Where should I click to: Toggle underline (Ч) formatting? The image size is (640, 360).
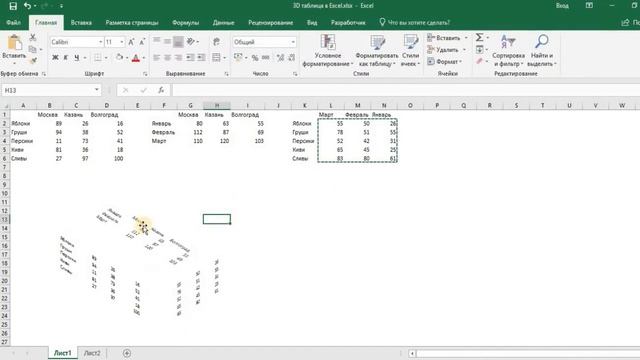click(x=76, y=58)
